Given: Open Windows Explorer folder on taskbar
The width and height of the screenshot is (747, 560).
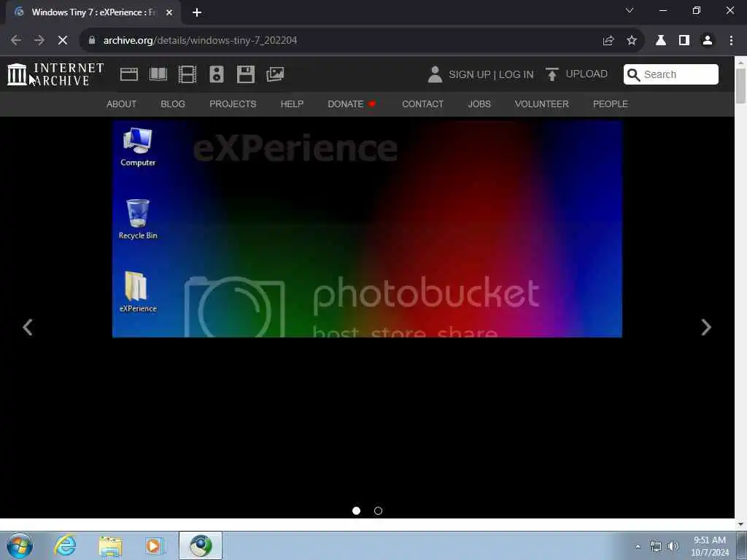Looking at the screenshot, I should (111, 546).
